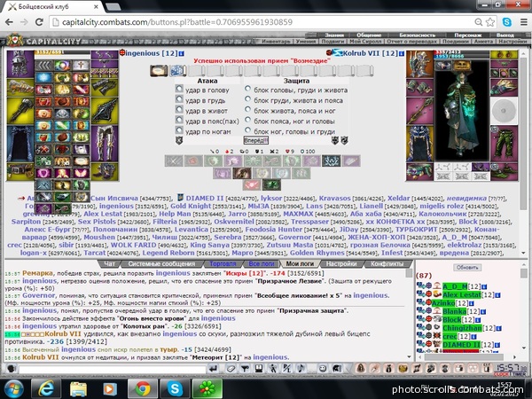
Task: Open the 'Знания' top menu
Action: click(334, 35)
